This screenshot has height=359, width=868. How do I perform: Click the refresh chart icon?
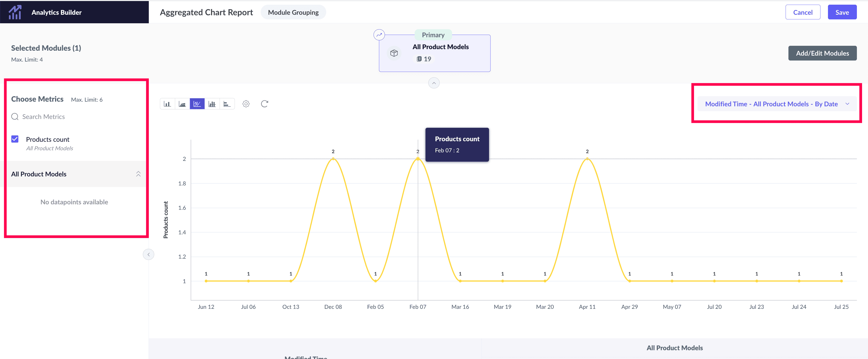tap(265, 104)
